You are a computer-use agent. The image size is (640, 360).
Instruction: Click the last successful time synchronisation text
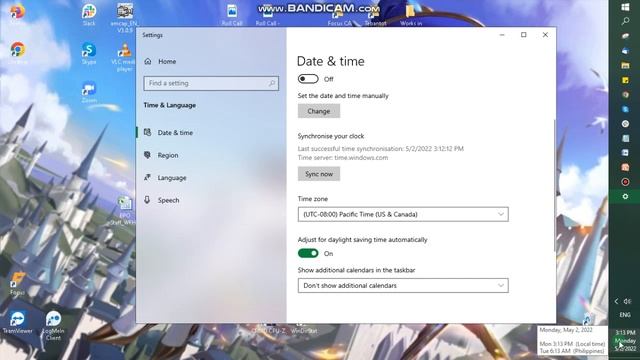click(x=380, y=149)
